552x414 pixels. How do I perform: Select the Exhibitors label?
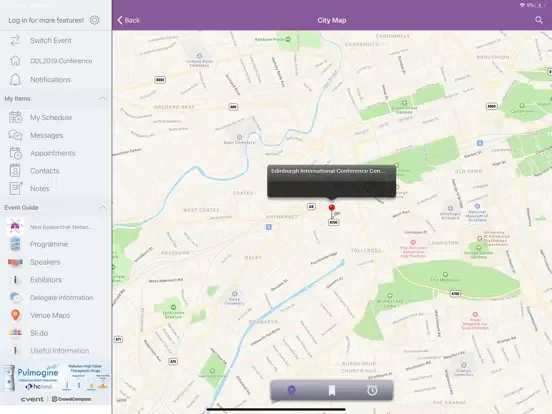46,280
